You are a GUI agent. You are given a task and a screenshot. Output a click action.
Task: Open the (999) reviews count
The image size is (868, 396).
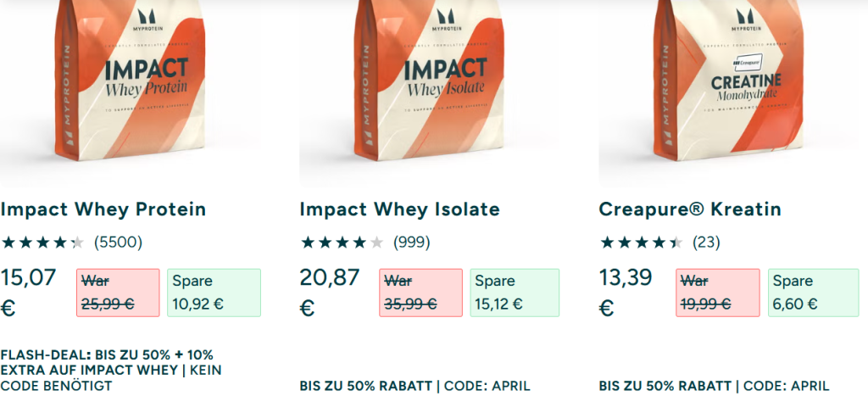(x=411, y=243)
